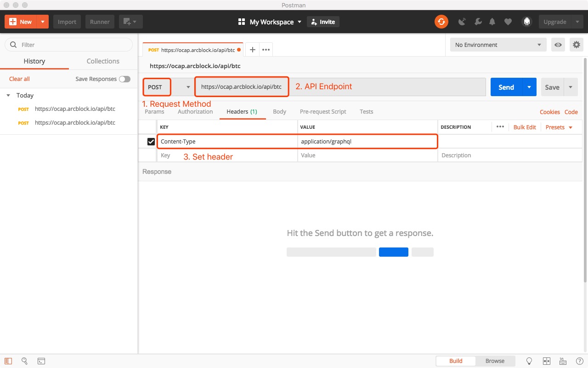This screenshot has height=368, width=588.
Task: Open the user avatar icon
Action: coord(527,22)
